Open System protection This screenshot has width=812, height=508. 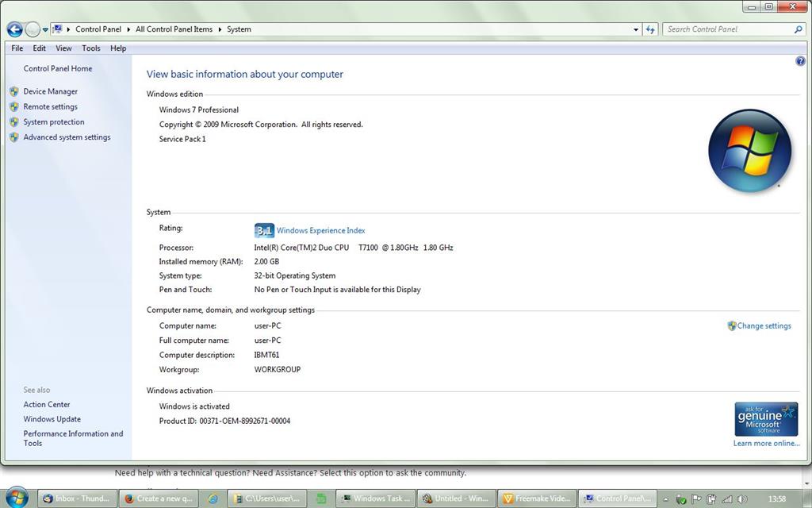(54, 121)
